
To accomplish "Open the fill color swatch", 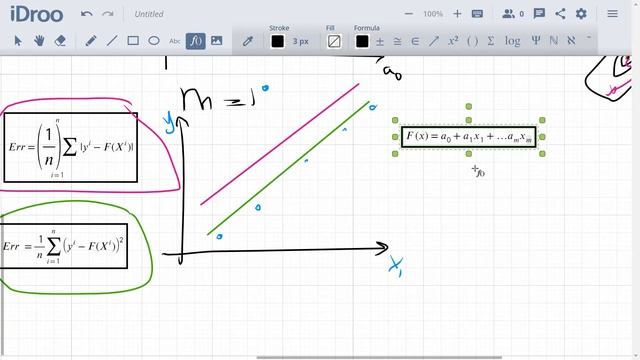I will 334,41.
